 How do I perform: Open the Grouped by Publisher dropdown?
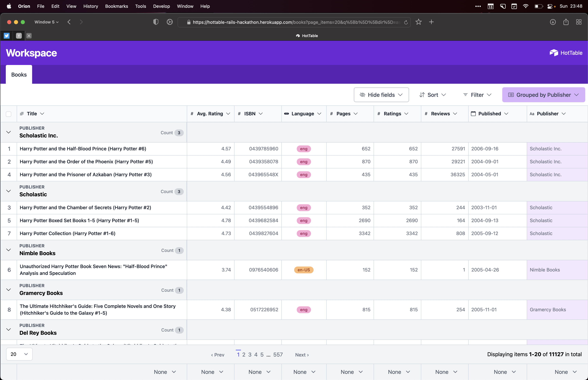543,95
